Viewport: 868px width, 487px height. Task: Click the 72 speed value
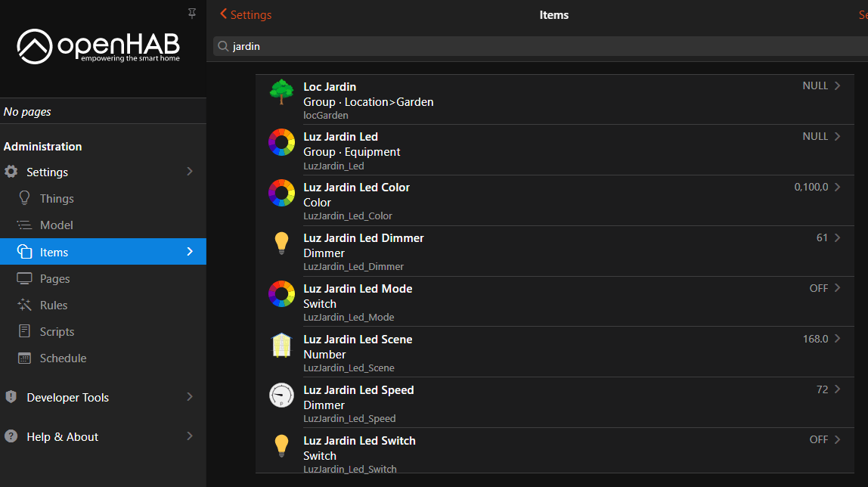pos(822,389)
